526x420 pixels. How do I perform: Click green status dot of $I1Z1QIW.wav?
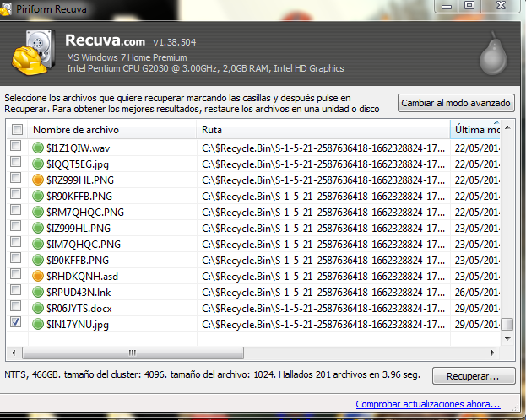38,148
